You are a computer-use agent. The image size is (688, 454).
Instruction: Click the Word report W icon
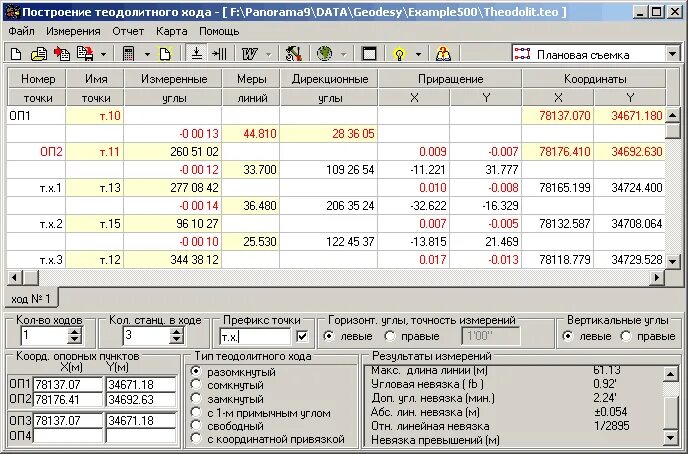(250, 54)
